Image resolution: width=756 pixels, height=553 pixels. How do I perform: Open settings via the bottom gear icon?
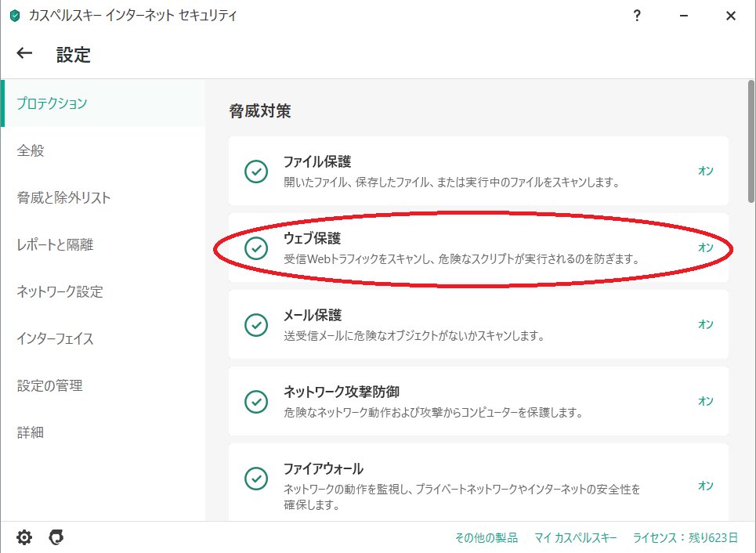coord(24,537)
